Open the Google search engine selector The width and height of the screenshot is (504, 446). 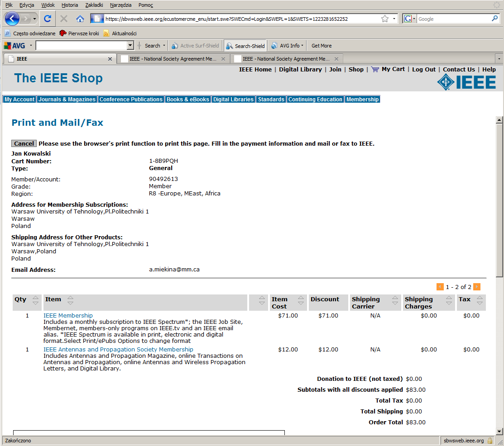point(410,19)
